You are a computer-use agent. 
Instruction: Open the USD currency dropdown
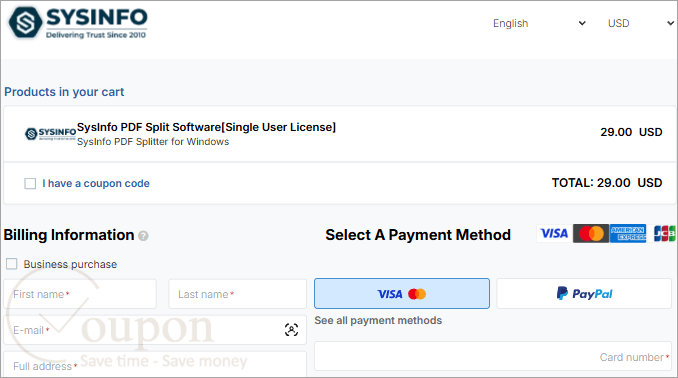(x=640, y=23)
